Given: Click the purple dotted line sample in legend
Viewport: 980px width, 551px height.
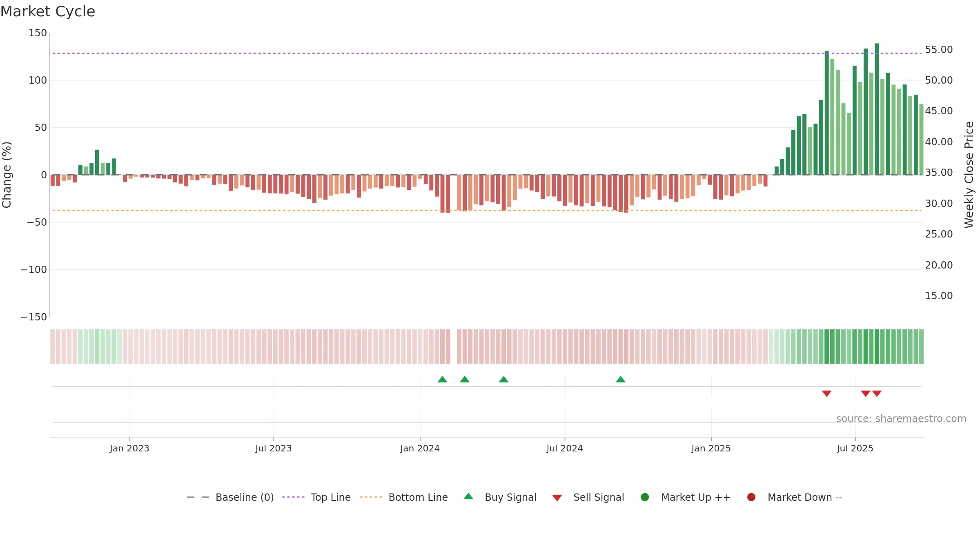Looking at the screenshot, I should [293, 497].
